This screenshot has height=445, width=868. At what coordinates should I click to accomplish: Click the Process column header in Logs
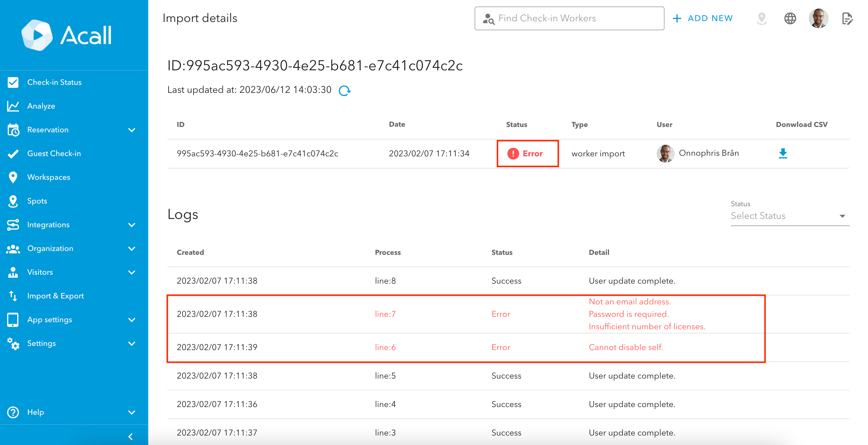point(388,253)
